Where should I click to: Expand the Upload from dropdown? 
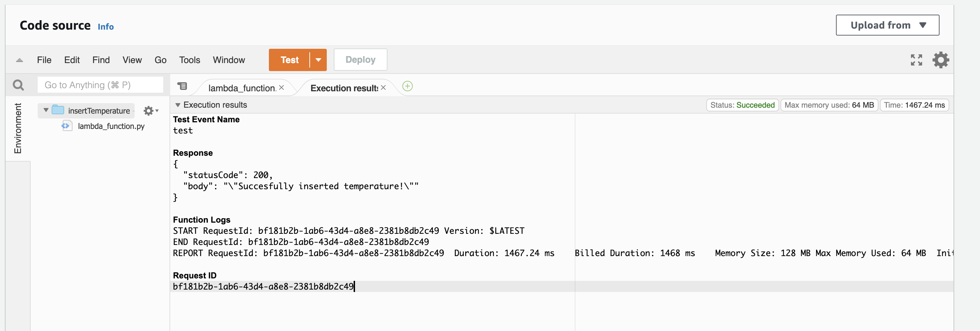pos(887,25)
